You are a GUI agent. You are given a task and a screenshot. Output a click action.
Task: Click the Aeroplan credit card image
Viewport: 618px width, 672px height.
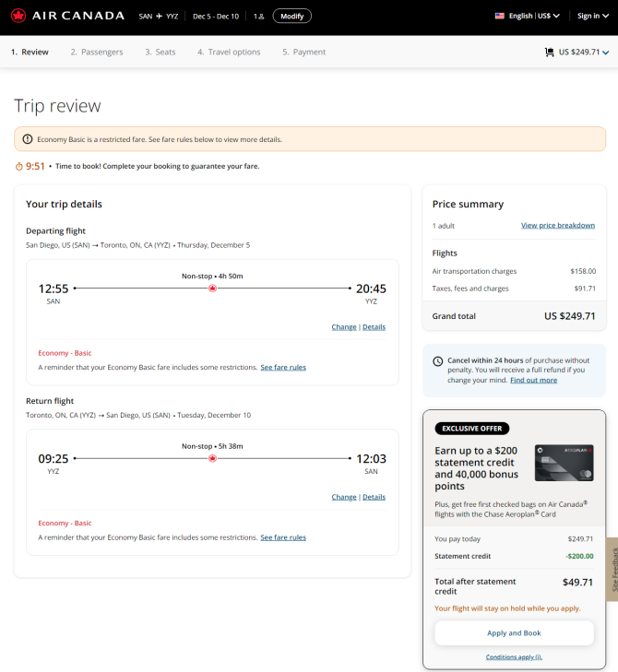coord(564,463)
